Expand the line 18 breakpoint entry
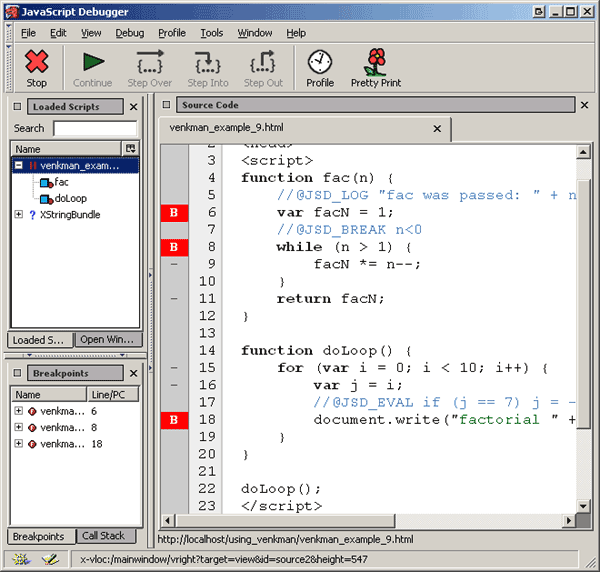 pyautogui.click(x=18, y=443)
